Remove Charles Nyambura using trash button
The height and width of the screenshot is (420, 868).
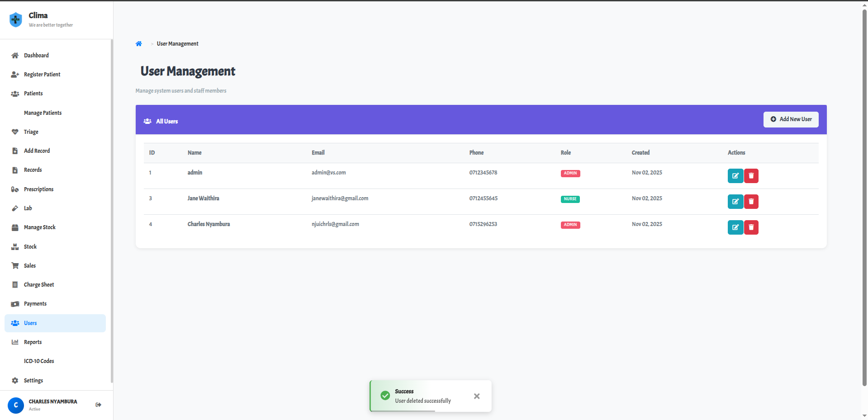751,227
